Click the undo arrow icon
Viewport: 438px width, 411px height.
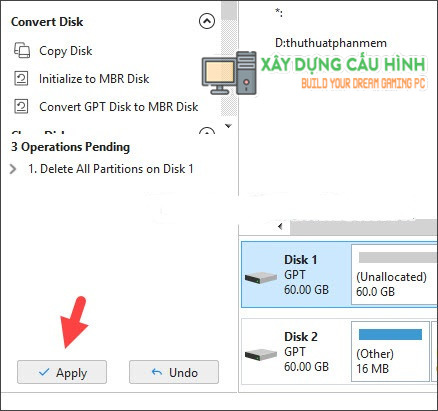point(157,372)
